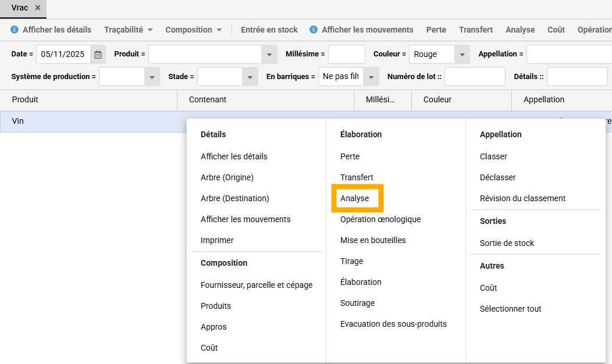
Task: Close the Vrac tab
Action: (x=38, y=8)
